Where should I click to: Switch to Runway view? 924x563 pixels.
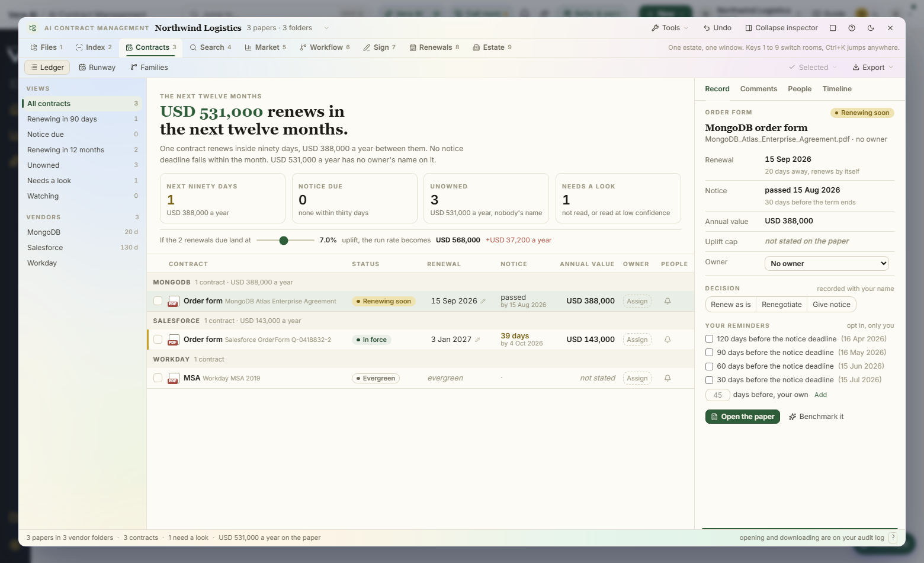click(x=97, y=68)
